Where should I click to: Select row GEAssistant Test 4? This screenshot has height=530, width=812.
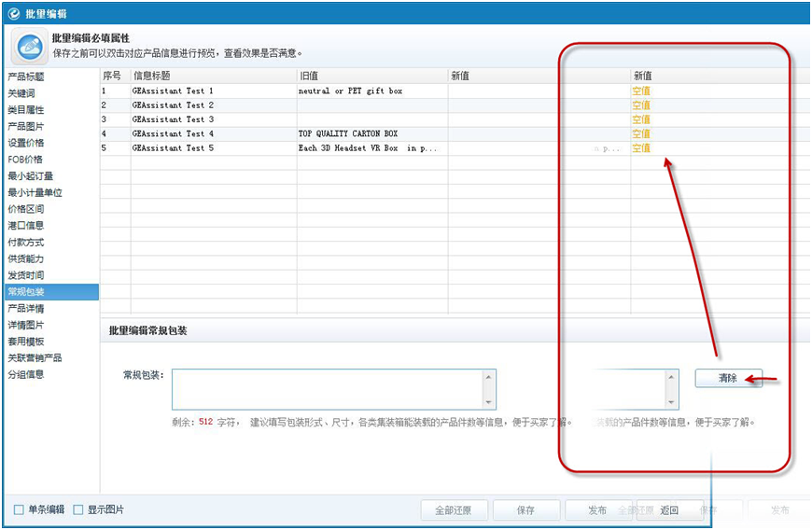(174, 134)
